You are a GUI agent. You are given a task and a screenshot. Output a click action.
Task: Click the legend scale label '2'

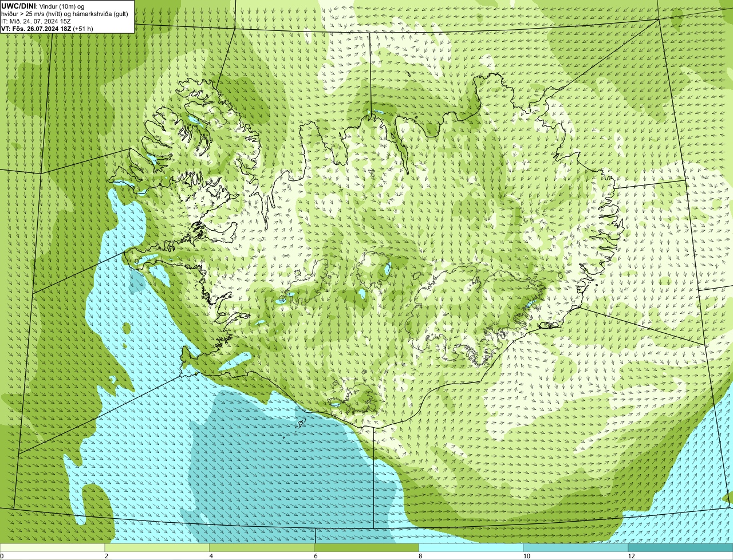point(107,556)
